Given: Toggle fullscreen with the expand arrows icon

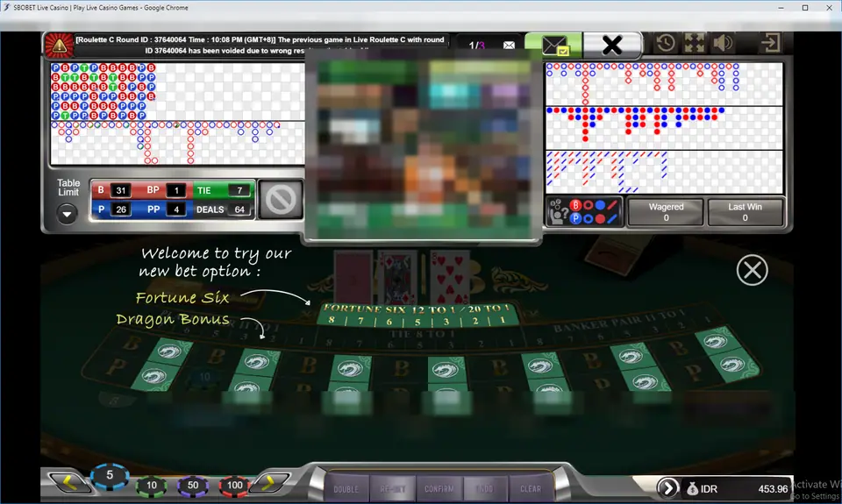Looking at the screenshot, I should 695,43.
